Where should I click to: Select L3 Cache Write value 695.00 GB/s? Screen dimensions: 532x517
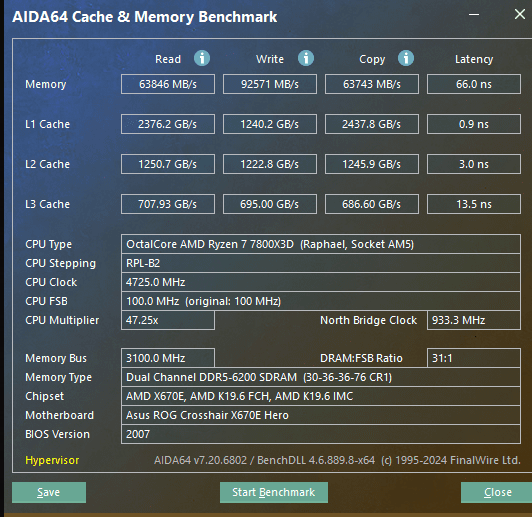point(270,204)
